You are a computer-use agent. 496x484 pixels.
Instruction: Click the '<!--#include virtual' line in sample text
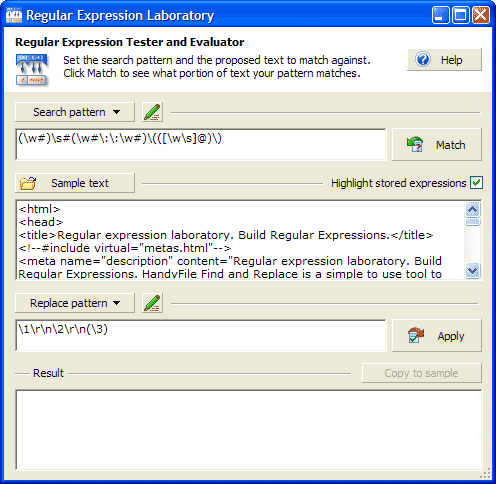point(125,248)
